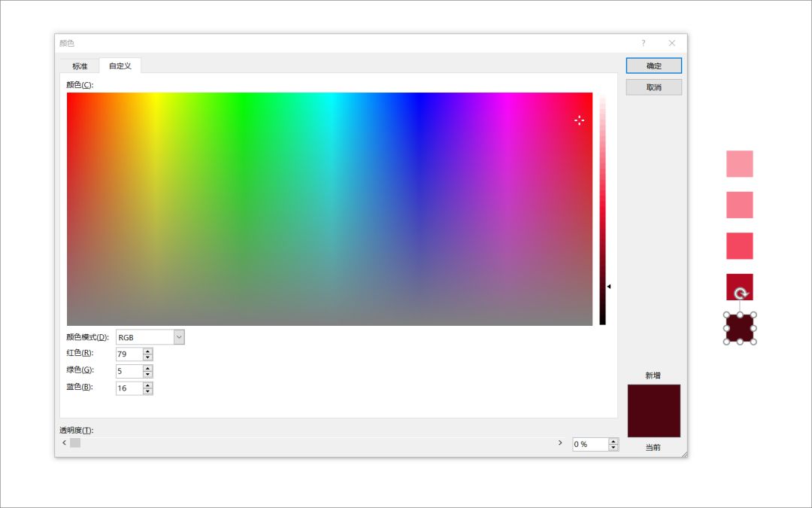Click the transparency slider left arrow

64,443
